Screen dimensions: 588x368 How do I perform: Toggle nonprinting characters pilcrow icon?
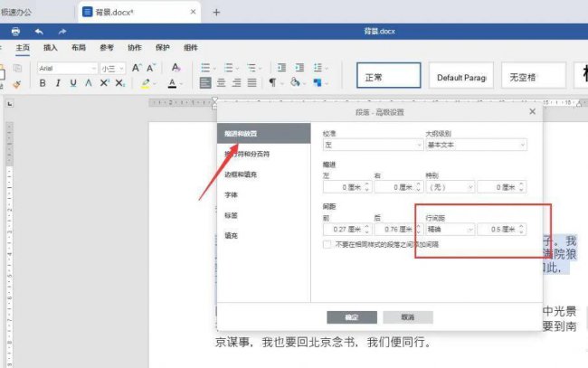tap(272, 82)
